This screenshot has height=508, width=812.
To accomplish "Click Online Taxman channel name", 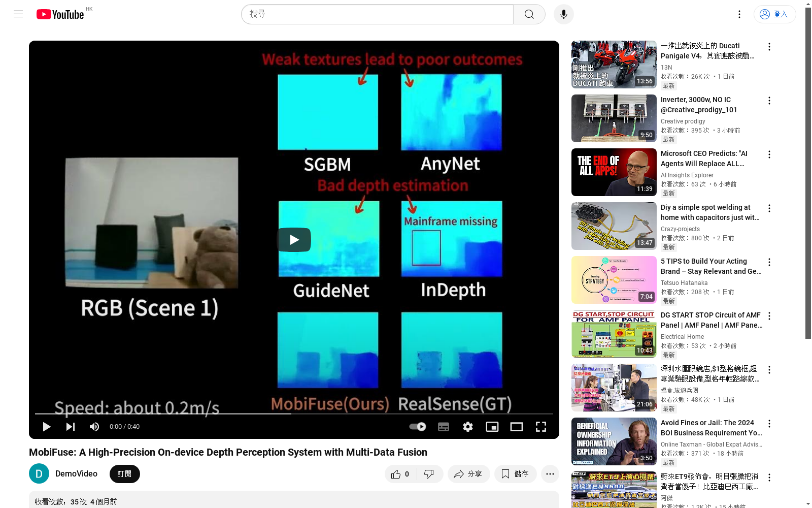I will coord(712,444).
